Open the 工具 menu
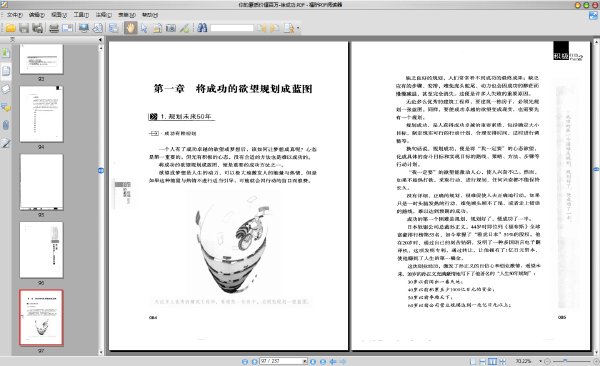This screenshot has height=366, width=600. pyautogui.click(x=81, y=15)
